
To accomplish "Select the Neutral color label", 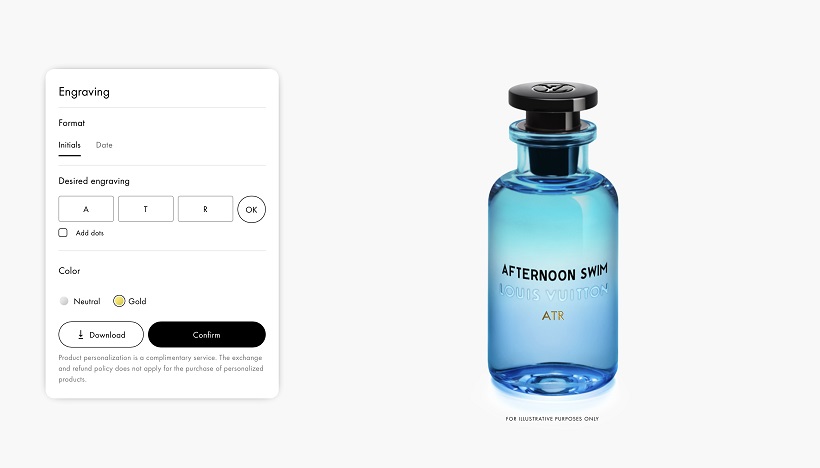I will (x=87, y=301).
